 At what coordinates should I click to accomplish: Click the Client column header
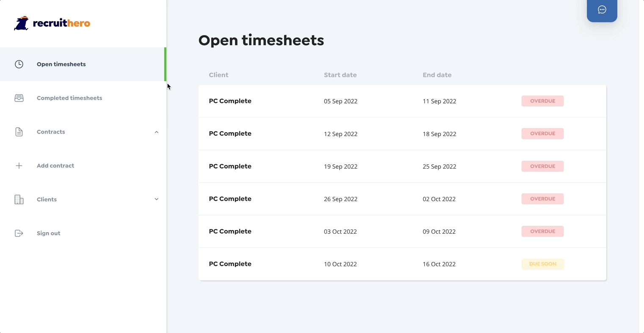coord(219,75)
